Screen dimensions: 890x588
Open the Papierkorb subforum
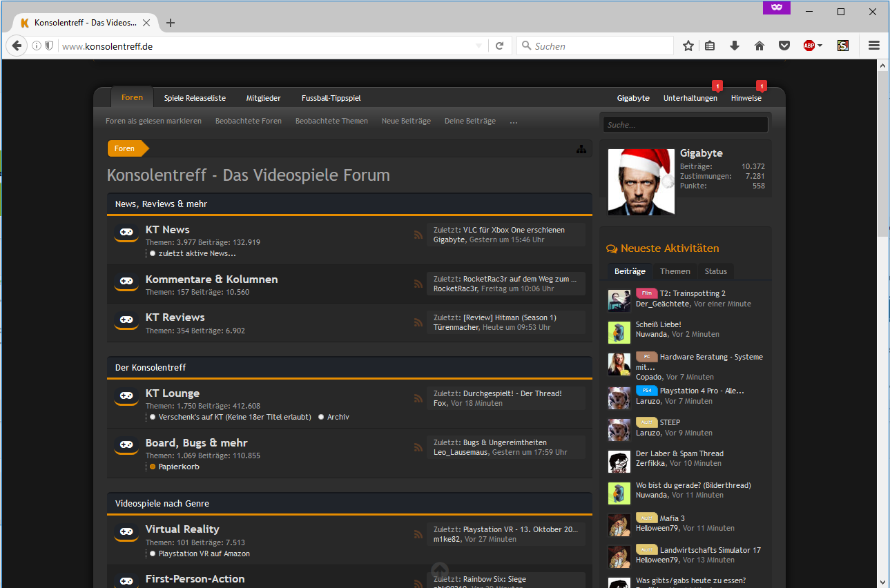(x=179, y=467)
